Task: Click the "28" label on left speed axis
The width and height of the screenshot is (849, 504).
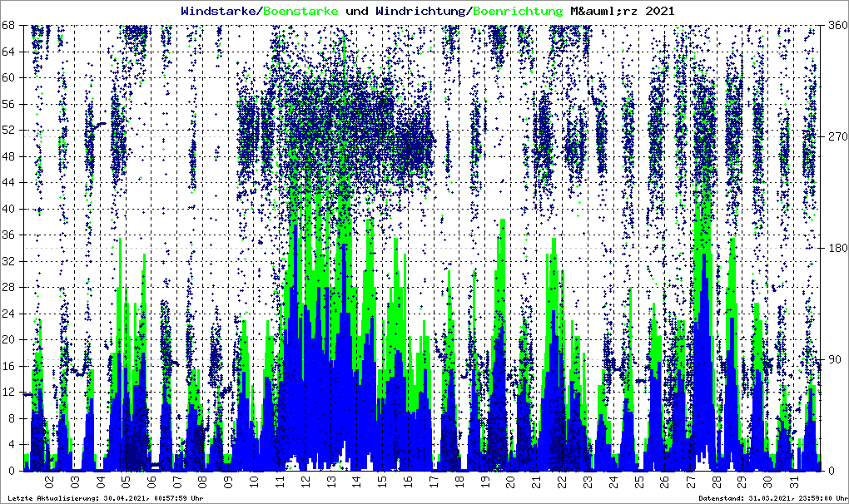Action: click(x=8, y=288)
